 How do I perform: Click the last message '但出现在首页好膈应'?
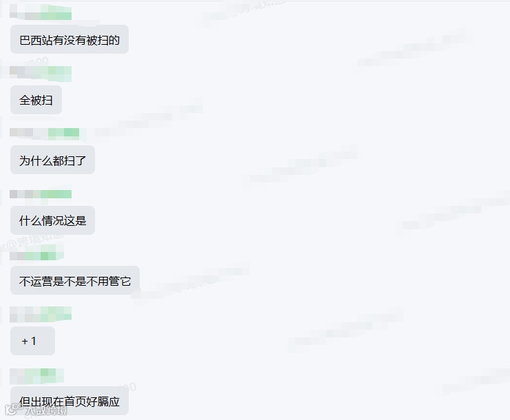point(70,401)
